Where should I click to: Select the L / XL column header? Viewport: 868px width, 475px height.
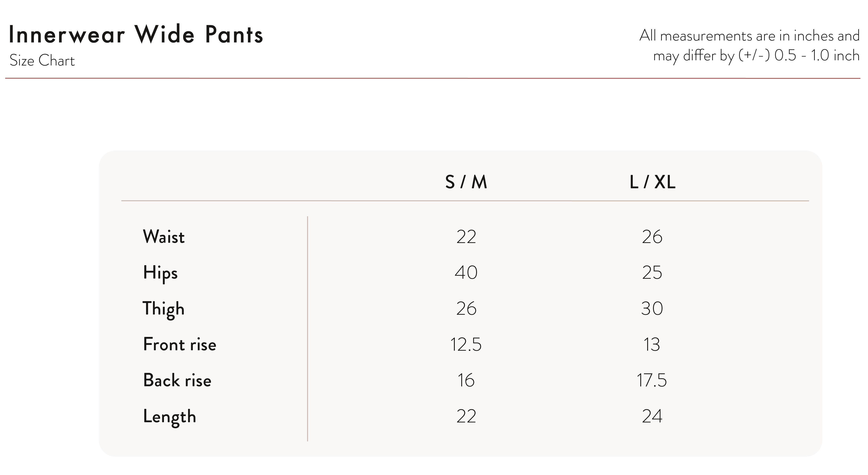652,182
